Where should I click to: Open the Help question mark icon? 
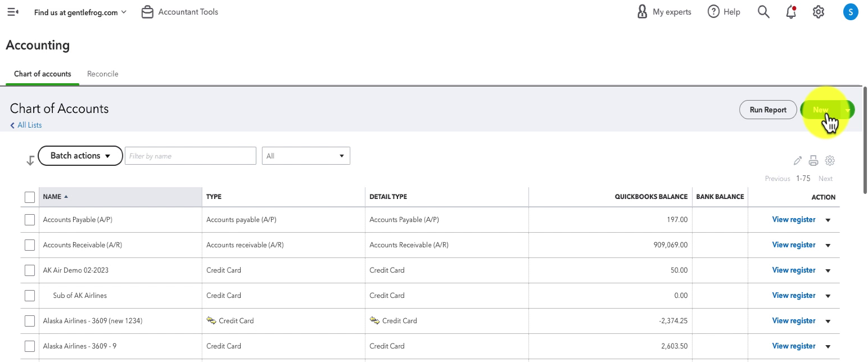coord(713,12)
